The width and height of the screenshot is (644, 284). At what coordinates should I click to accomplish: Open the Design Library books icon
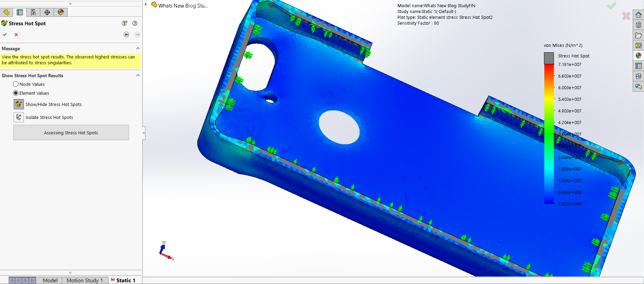(x=638, y=25)
